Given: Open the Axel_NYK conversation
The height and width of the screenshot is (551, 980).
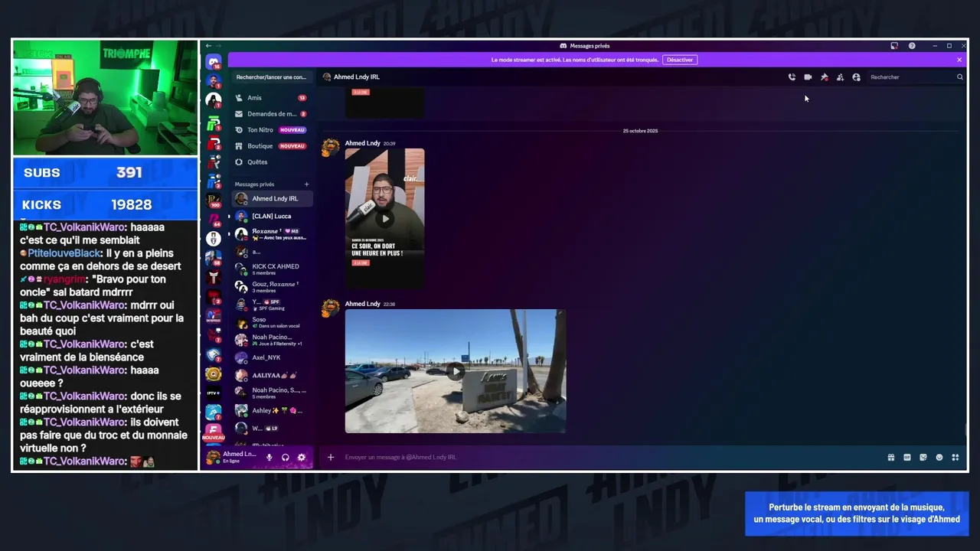Looking at the screenshot, I should pos(272,357).
